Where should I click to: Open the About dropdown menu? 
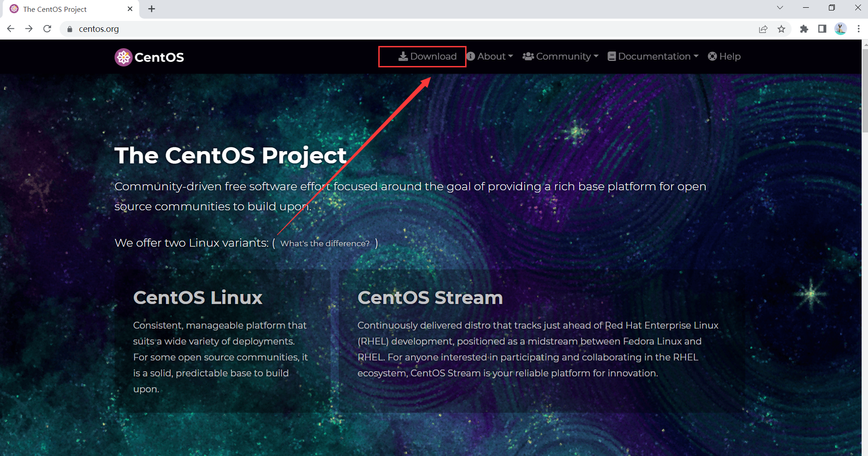tap(490, 56)
